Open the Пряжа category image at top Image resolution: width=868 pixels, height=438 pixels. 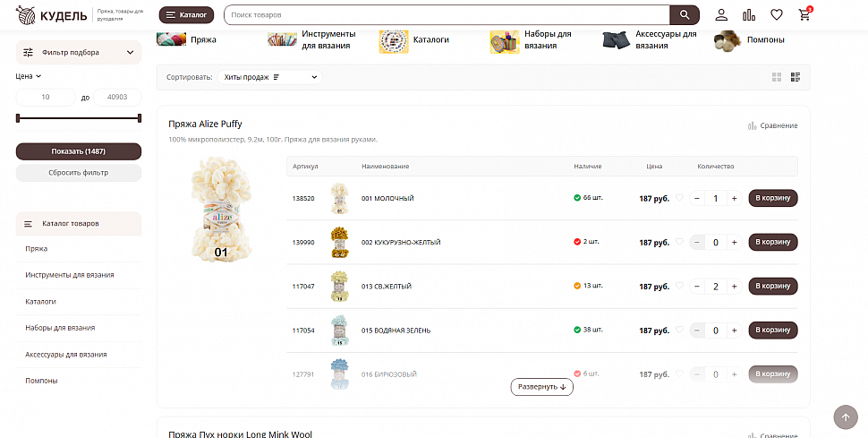coord(171,39)
